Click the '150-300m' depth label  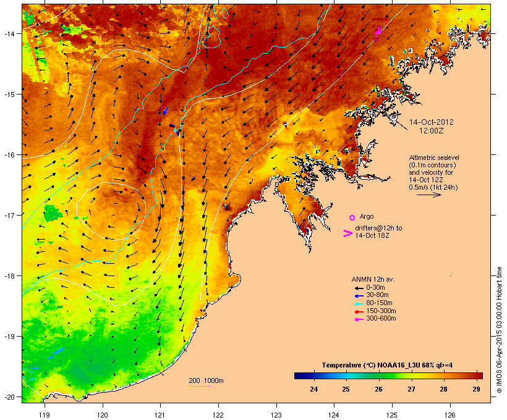pyautogui.click(x=381, y=311)
